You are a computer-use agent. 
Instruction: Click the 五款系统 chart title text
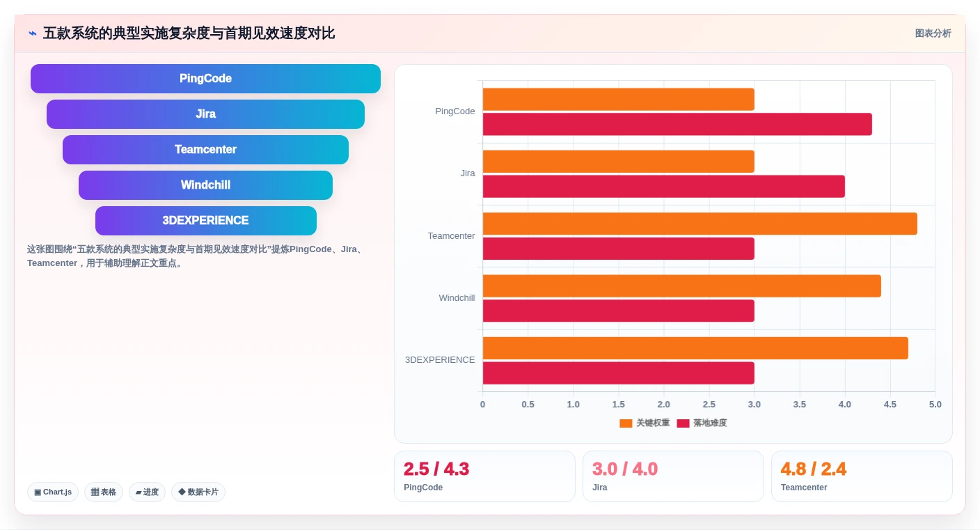point(189,33)
